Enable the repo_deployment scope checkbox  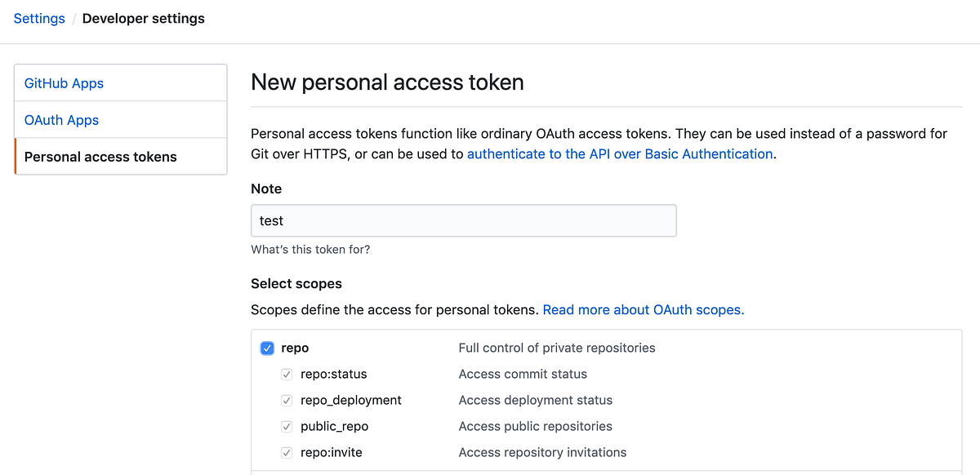(x=287, y=400)
